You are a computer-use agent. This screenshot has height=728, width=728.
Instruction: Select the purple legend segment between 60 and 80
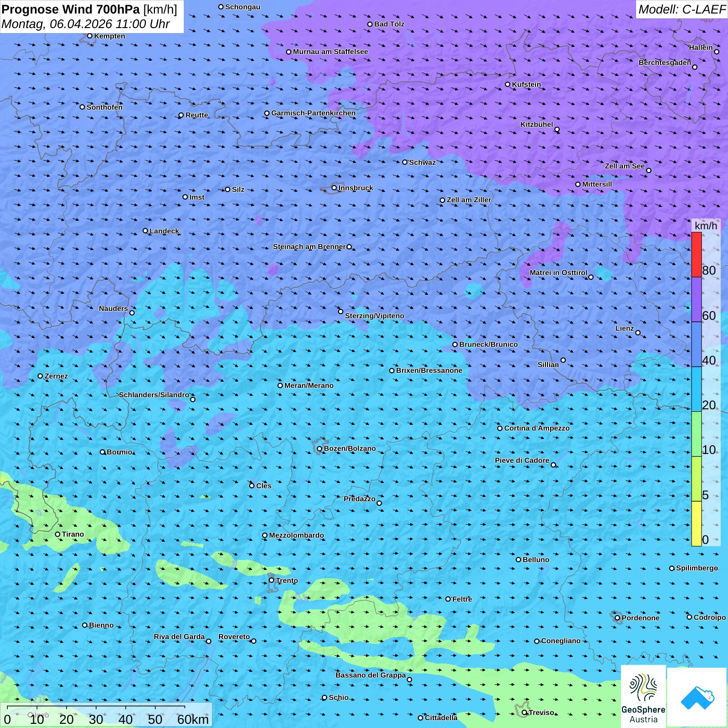click(696, 300)
